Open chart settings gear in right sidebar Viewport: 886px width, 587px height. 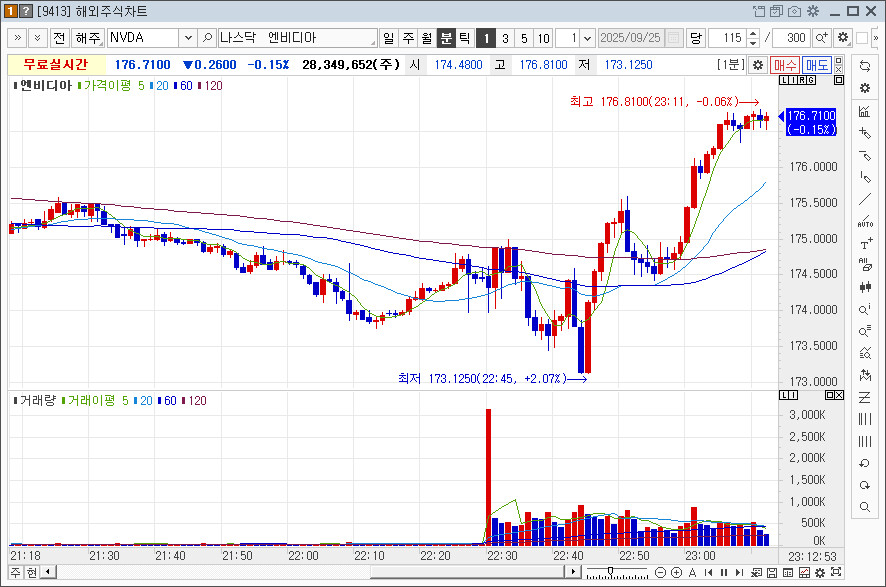click(865, 88)
